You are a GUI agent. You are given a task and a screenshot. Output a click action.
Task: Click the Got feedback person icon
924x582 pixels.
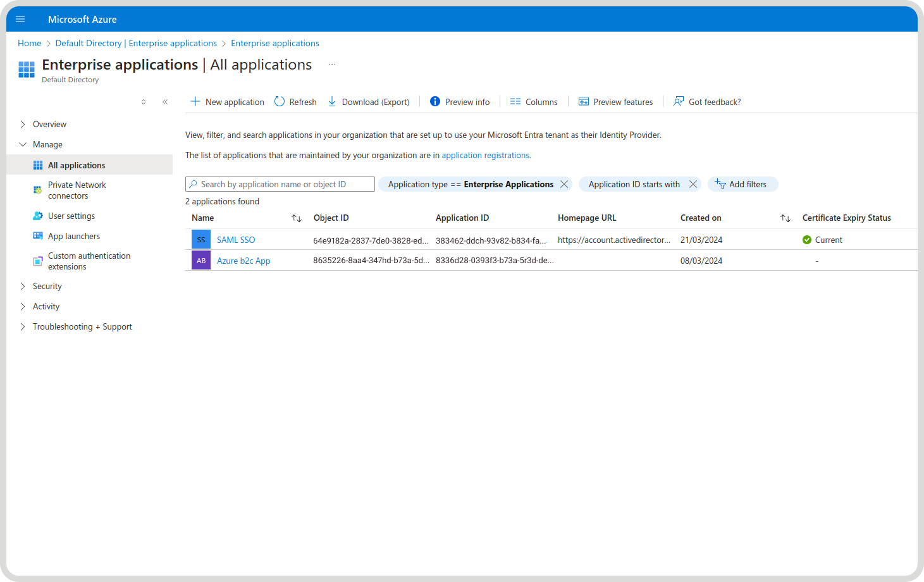coord(679,101)
